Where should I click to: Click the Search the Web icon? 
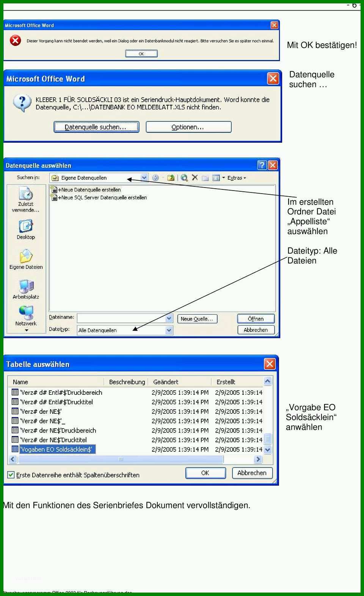[x=184, y=178]
